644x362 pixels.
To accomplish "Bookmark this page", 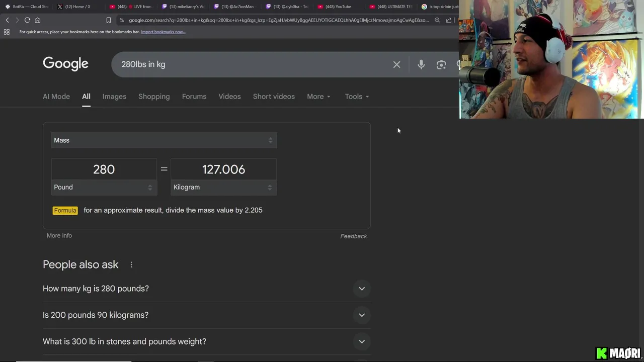I will click(108, 20).
